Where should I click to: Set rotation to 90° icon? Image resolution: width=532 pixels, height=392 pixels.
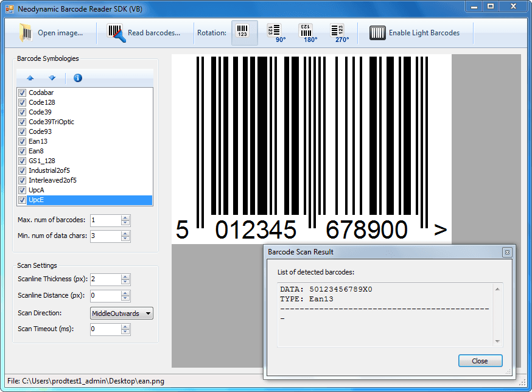[x=276, y=33]
